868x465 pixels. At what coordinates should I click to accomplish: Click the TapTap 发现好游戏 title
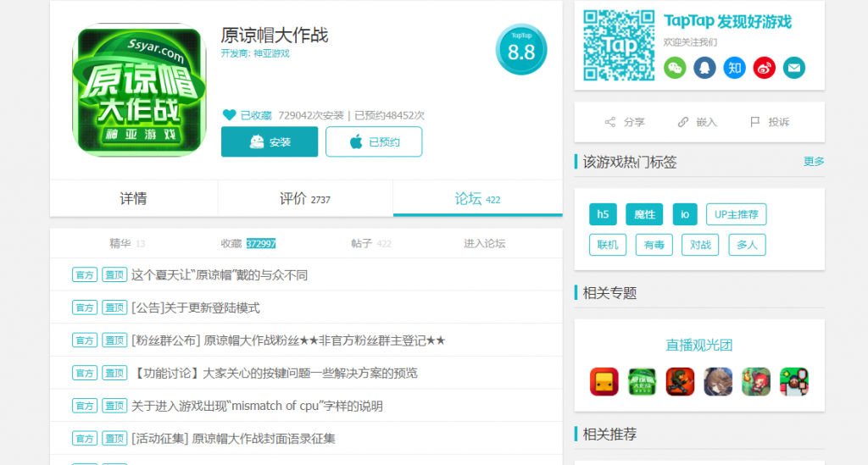727,21
